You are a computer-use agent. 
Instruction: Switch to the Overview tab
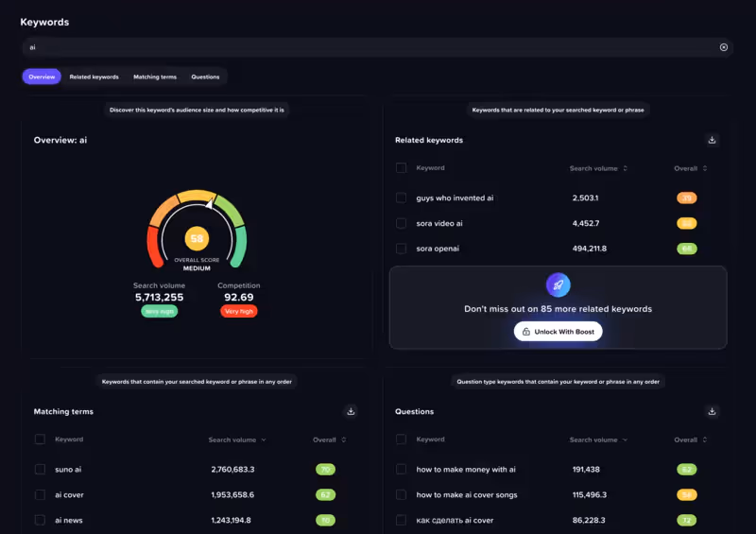42,77
